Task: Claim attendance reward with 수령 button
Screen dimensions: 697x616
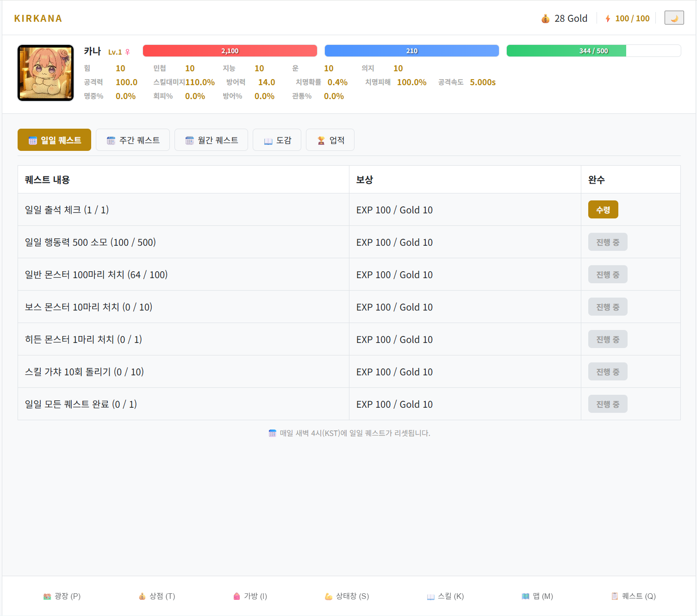Action: 603,210
